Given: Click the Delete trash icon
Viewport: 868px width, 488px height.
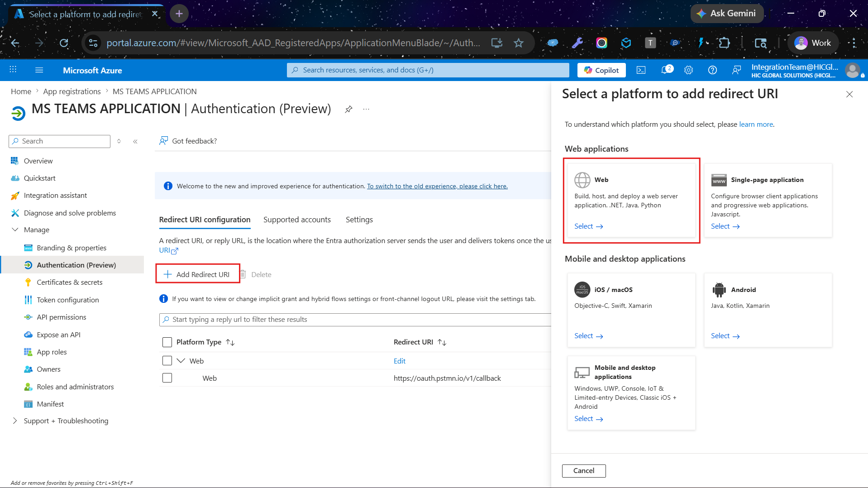Looking at the screenshot, I should point(243,274).
